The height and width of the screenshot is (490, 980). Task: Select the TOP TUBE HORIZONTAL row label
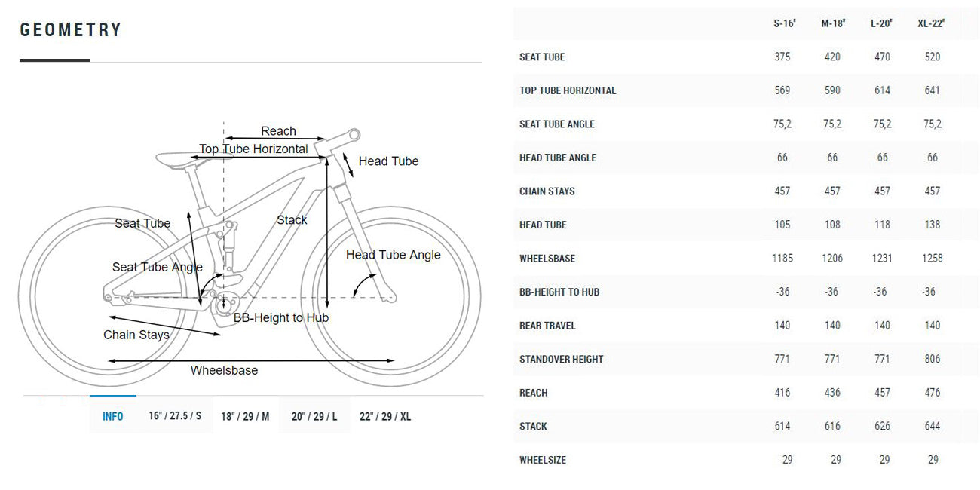(x=568, y=90)
